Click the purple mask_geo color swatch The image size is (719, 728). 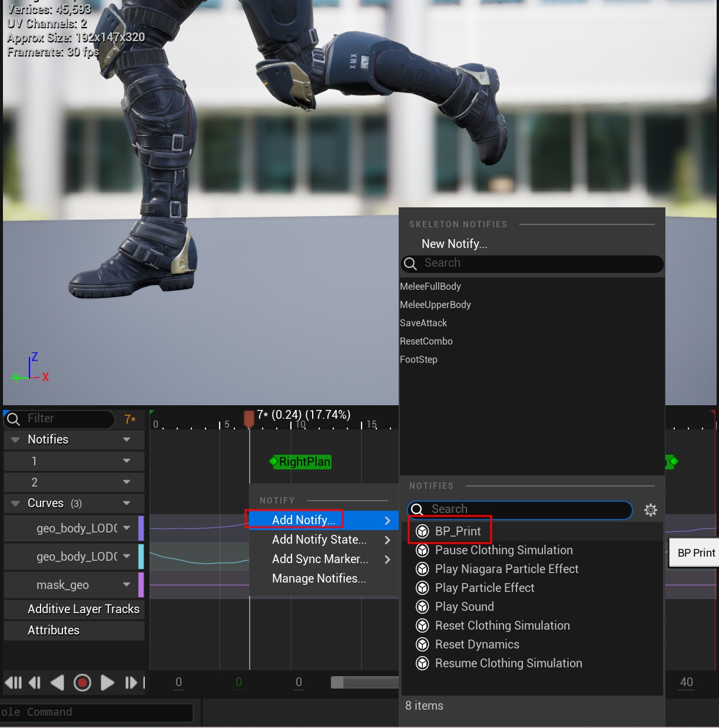click(x=141, y=585)
